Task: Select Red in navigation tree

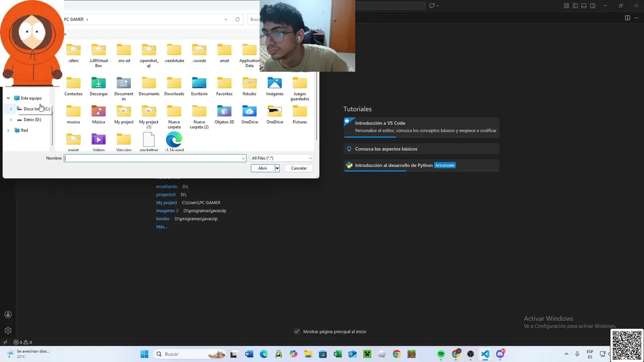Action: 24,130
